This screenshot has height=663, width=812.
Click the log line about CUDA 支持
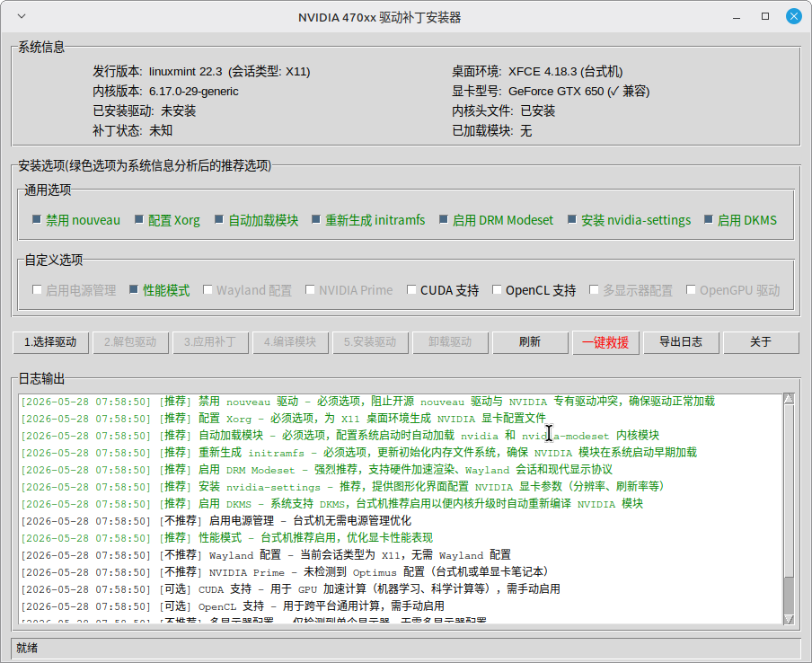(x=290, y=589)
